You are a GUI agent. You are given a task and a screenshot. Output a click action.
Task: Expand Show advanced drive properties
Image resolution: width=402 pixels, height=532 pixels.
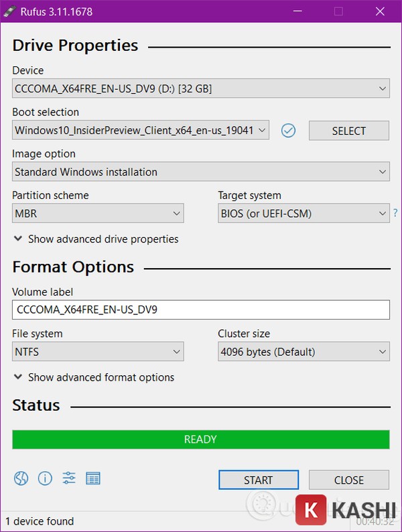coord(96,239)
